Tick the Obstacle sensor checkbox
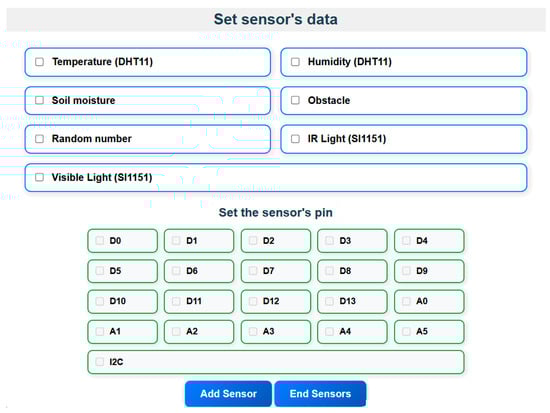The width and height of the screenshot is (550, 413). [295, 100]
